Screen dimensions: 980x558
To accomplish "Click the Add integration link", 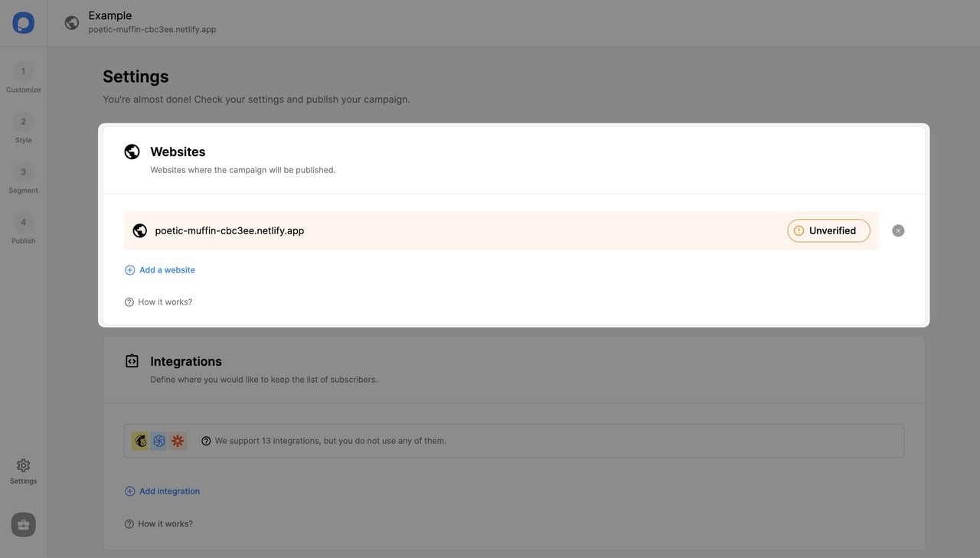I will tap(162, 491).
